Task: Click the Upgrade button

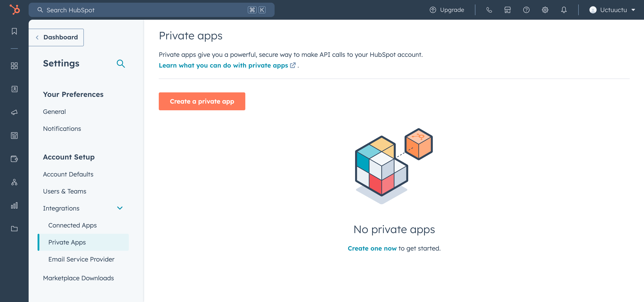Action: [x=447, y=10]
